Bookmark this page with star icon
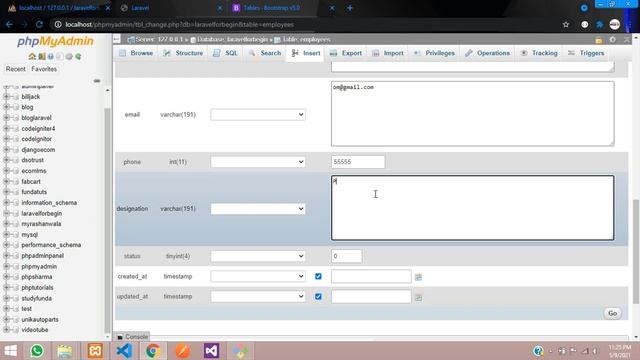 click(x=566, y=24)
